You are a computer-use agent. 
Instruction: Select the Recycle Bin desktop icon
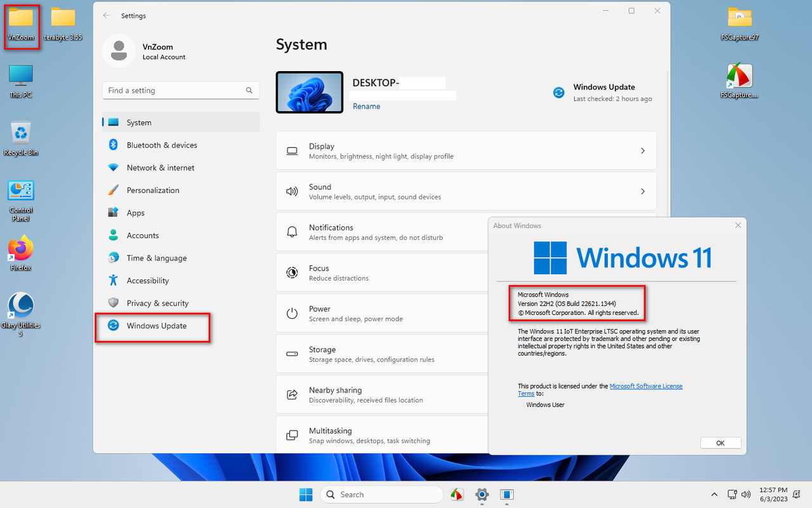click(x=21, y=138)
